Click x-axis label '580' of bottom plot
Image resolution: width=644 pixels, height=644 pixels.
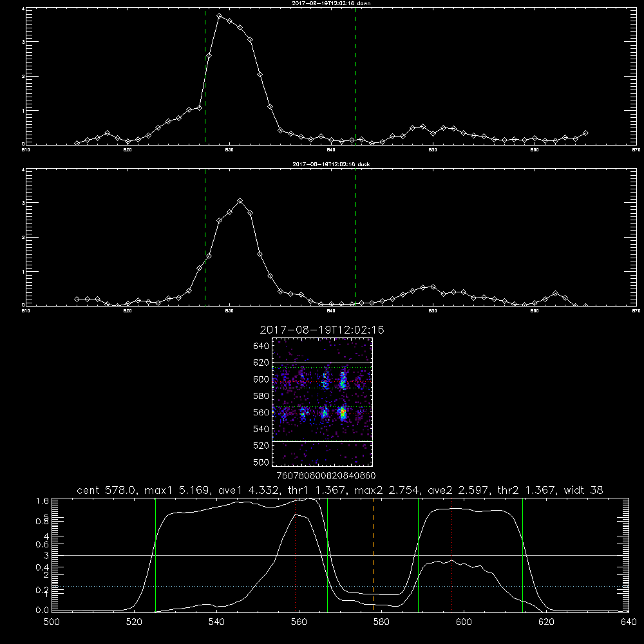pos(381,622)
